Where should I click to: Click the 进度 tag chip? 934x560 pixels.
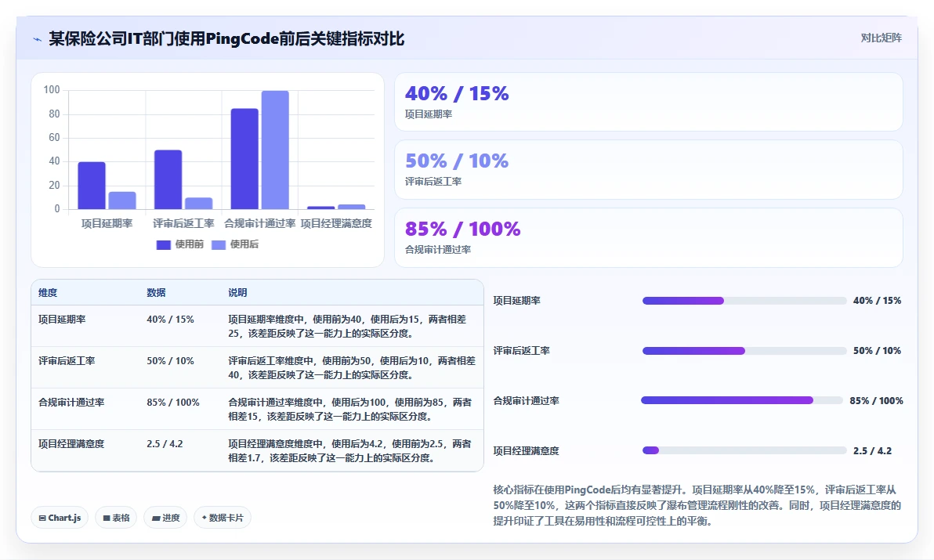[x=165, y=518]
